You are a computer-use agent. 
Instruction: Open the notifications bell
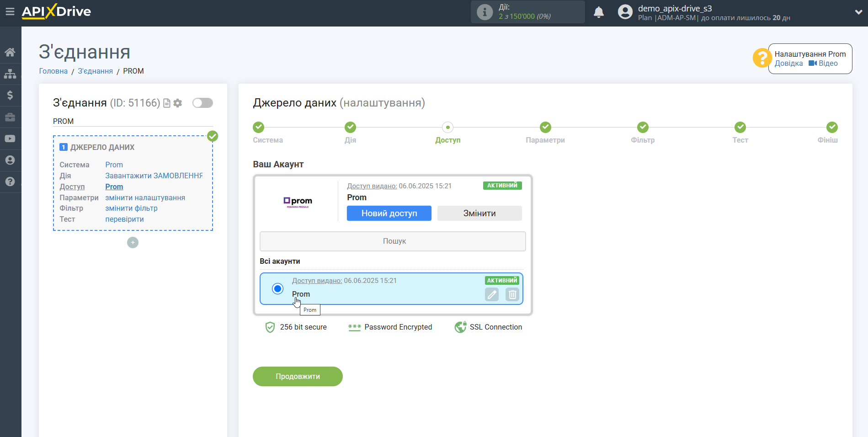pos(598,12)
